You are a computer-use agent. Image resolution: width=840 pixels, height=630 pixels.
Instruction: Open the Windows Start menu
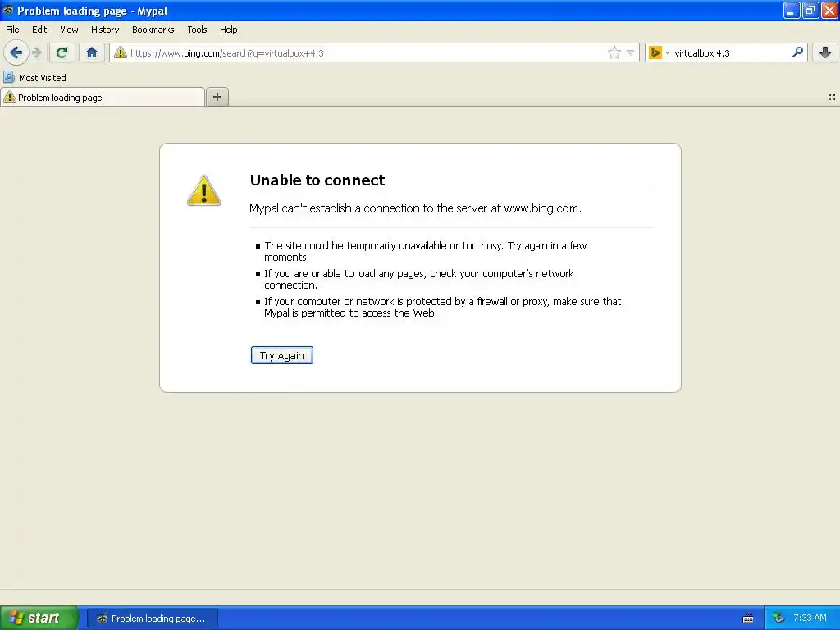pyautogui.click(x=39, y=618)
